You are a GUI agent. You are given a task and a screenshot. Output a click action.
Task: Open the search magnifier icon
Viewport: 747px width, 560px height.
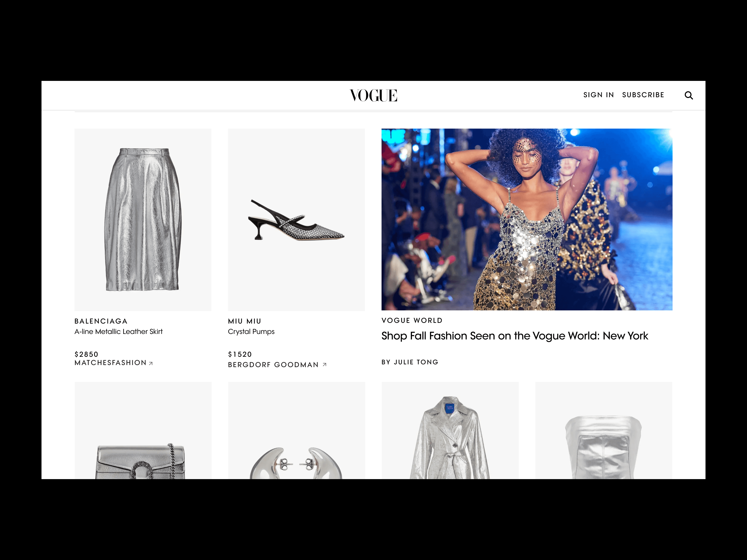click(689, 95)
